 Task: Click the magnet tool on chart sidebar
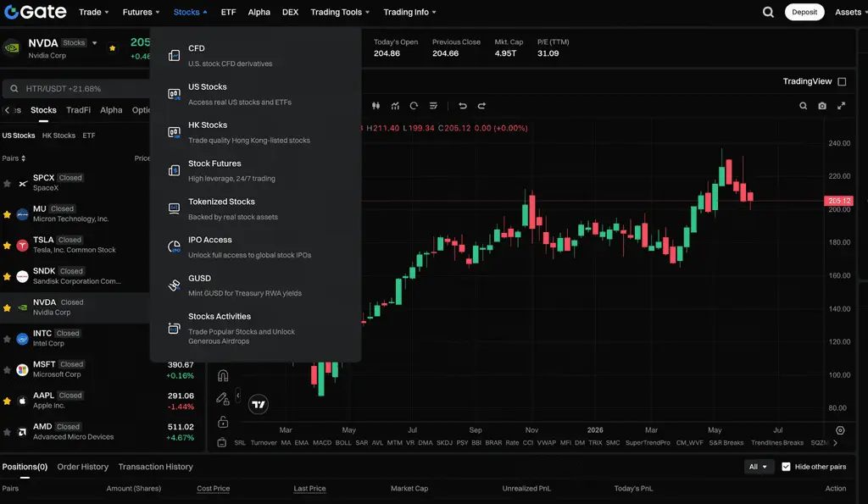click(223, 375)
